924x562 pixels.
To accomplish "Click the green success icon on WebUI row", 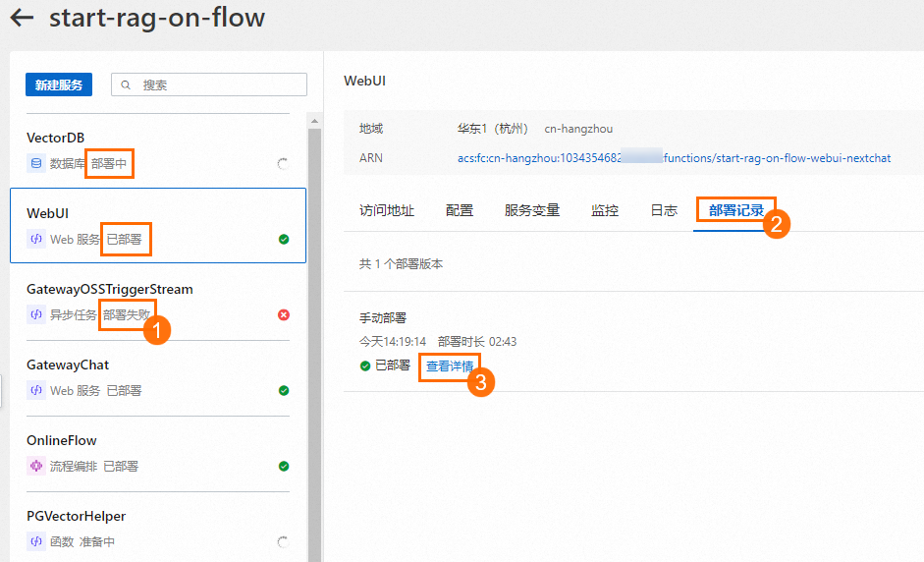I will pos(284,239).
